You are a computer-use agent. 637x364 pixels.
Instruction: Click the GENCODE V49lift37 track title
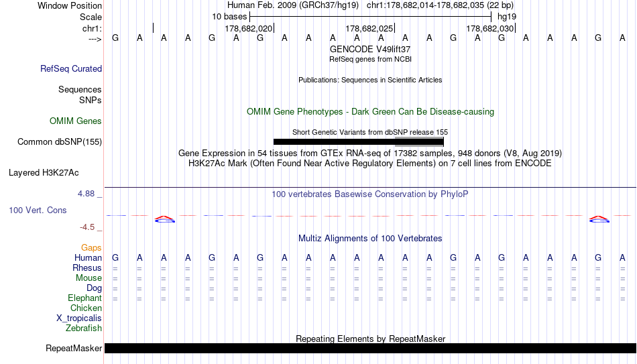click(x=370, y=49)
